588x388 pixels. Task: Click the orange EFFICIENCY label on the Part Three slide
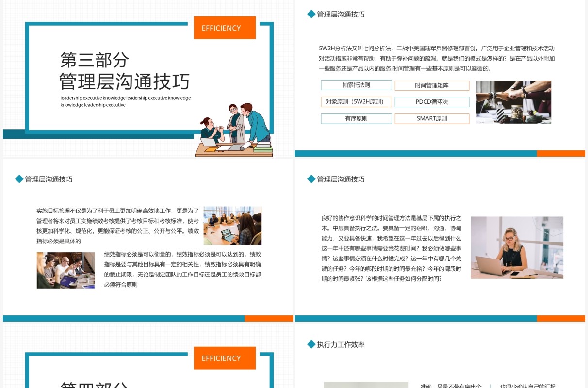[225, 28]
